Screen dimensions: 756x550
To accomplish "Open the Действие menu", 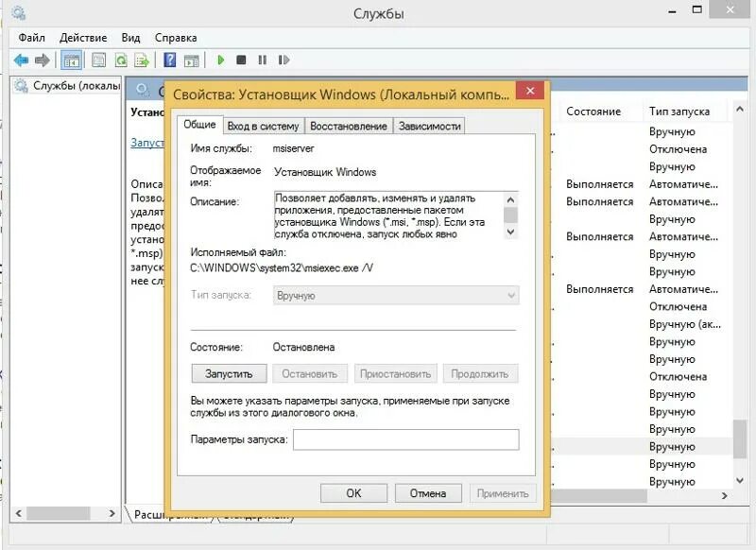I will coord(83,38).
